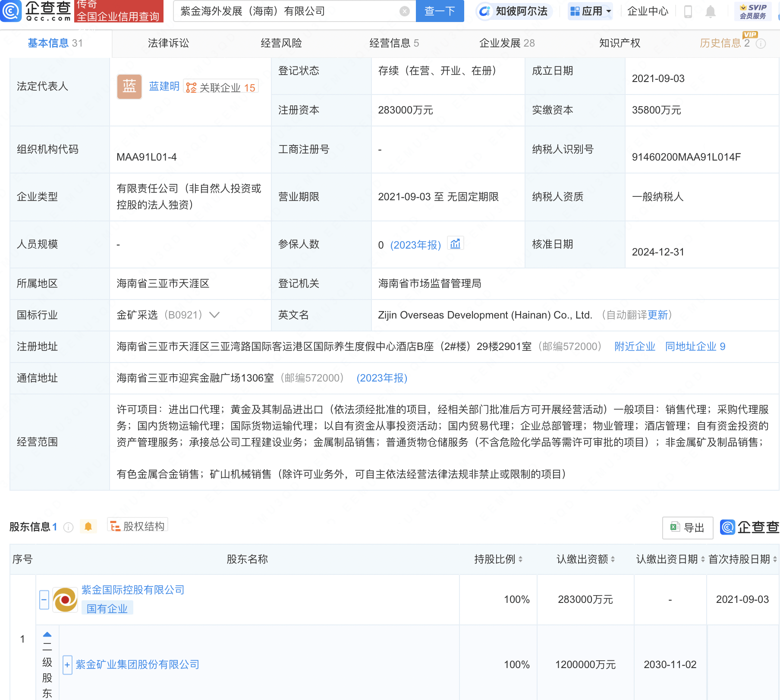
Task: Click the 查一下 search button
Action: pyautogui.click(x=440, y=11)
